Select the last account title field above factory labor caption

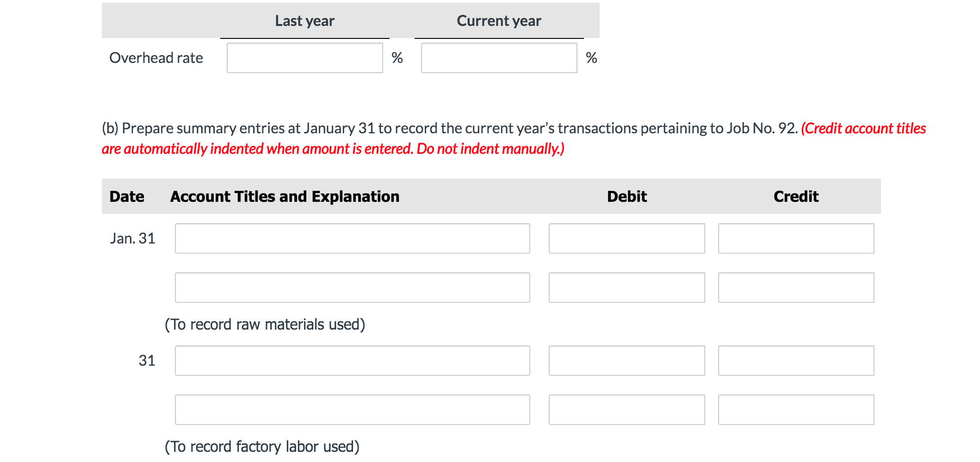coord(352,409)
